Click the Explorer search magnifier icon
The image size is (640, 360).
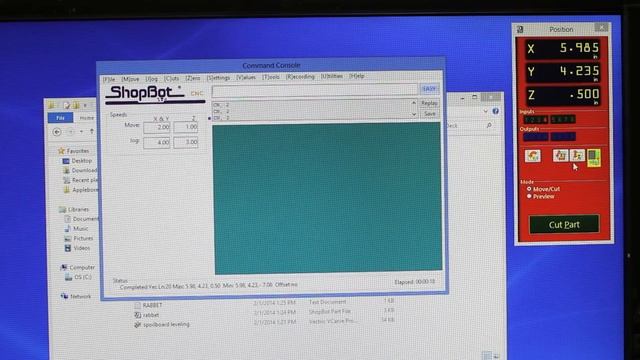pyautogui.click(x=489, y=126)
